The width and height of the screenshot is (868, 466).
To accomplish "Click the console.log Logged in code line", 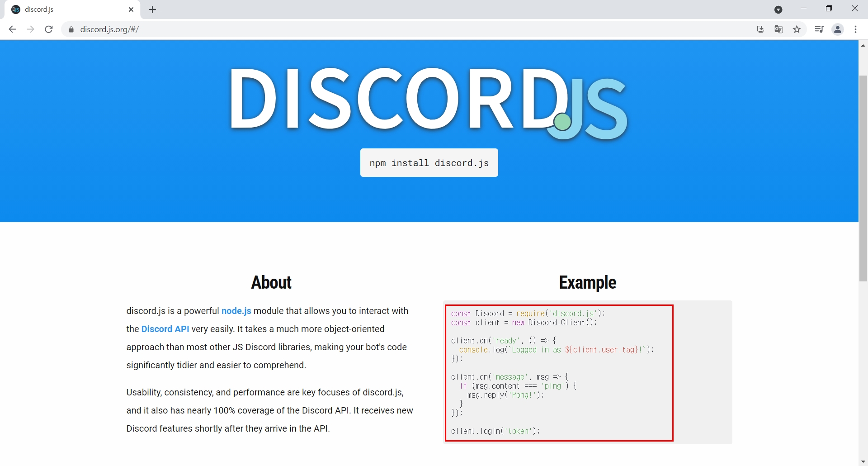I will (x=557, y=350).
